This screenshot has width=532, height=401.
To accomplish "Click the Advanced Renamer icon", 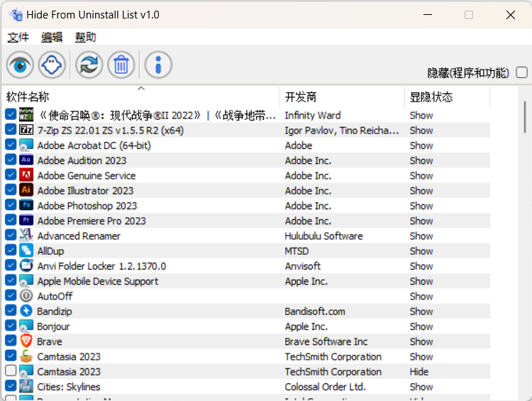I will [26, 236].
